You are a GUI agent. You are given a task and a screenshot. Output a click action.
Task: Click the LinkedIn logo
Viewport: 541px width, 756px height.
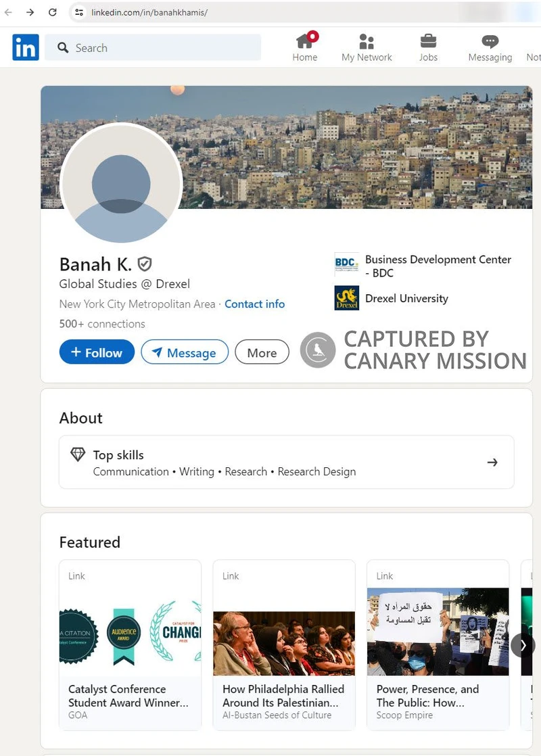click(x=25, y=47)
